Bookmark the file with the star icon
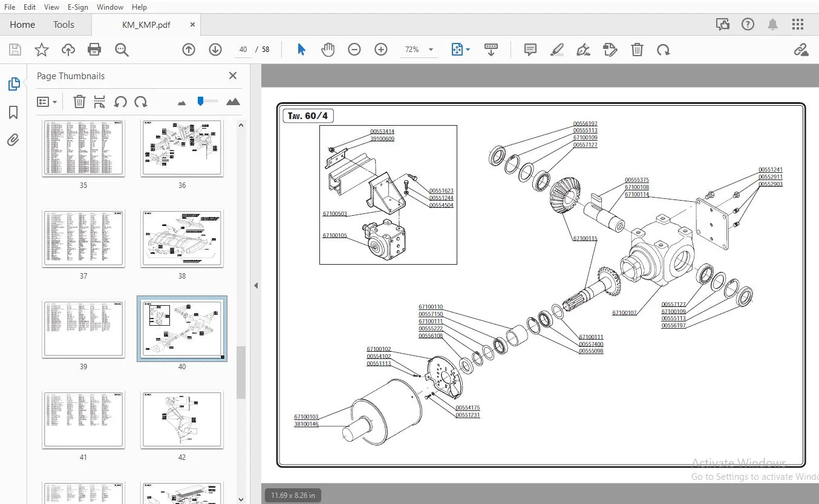Viewport: 819px width, 504px height. (x=41, y=50)
